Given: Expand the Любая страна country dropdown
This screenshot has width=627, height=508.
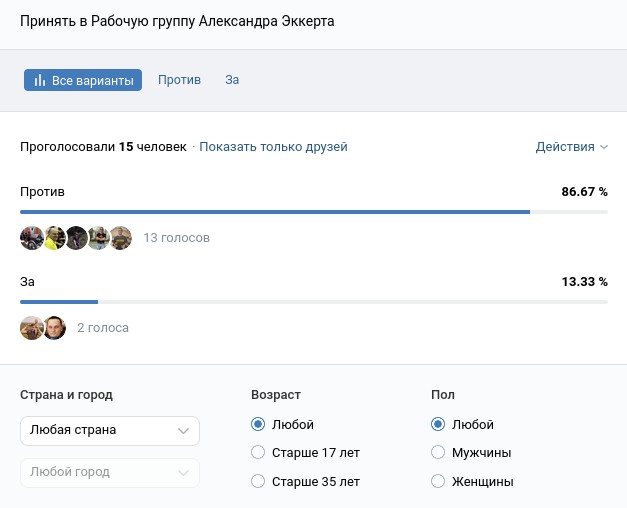Looking at the screenshot, I should click(110, 430).
